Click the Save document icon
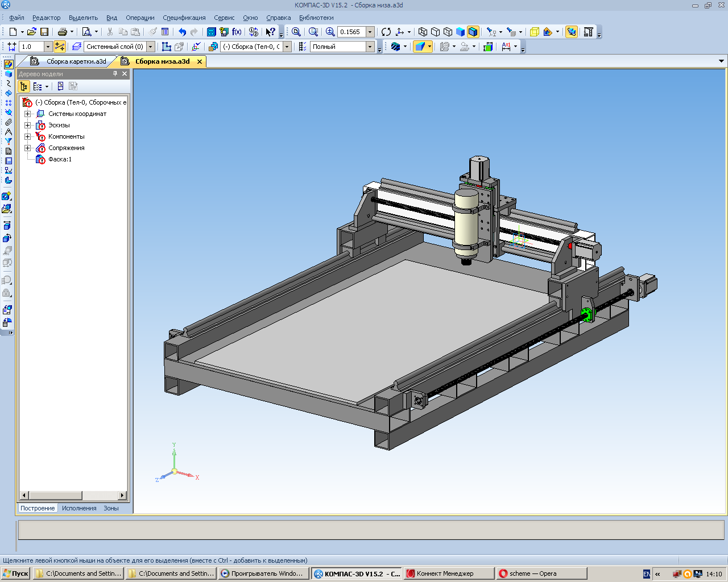The image size is (728, 582). pos(44,32)
